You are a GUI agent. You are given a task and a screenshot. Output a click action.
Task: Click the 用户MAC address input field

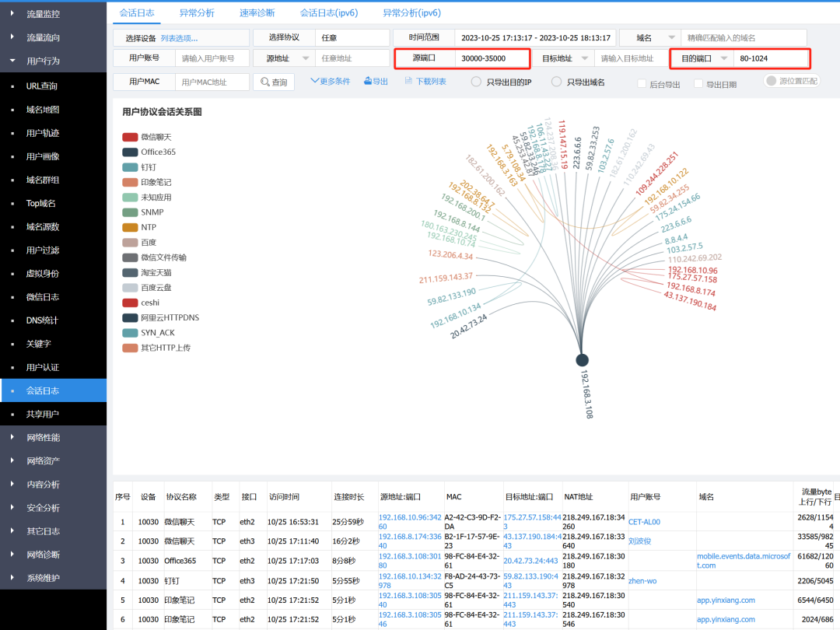tap(212, 82)
